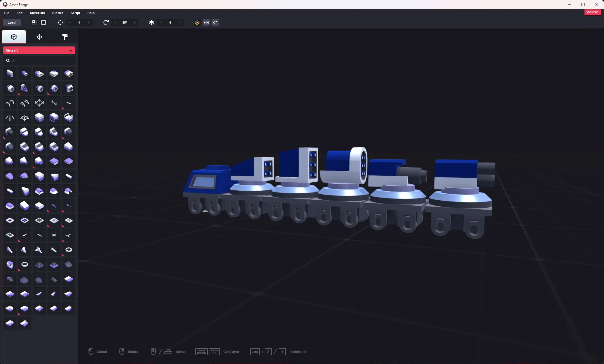Click the deluxe badge label
Screen dimensions: 604x364
[x=592, y=12]
